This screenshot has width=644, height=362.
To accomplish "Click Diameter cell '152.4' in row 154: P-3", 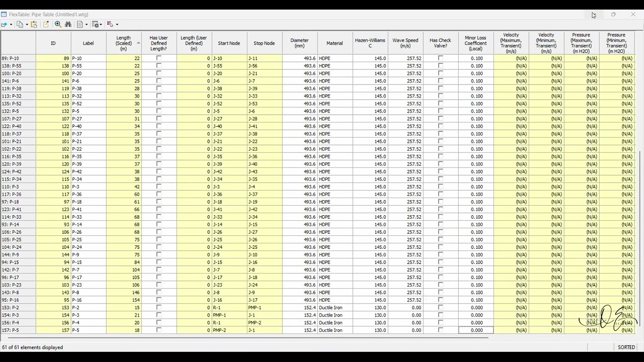I will [300, 315].
